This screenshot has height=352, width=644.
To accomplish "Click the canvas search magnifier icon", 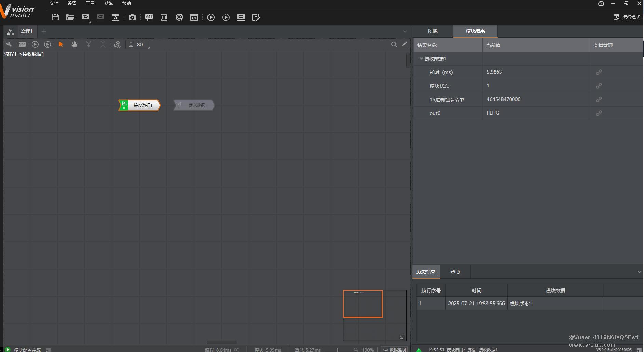I will point(394,44).
